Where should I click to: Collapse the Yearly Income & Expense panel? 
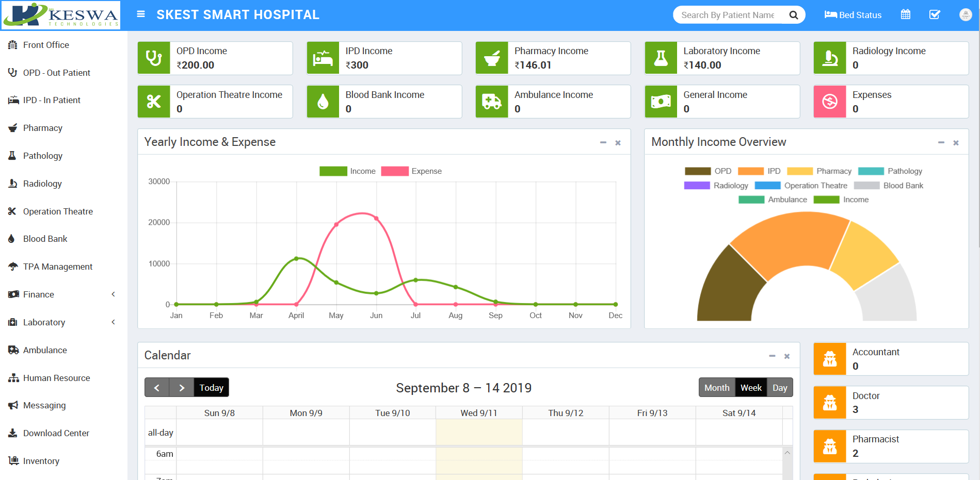pos(603,142)
